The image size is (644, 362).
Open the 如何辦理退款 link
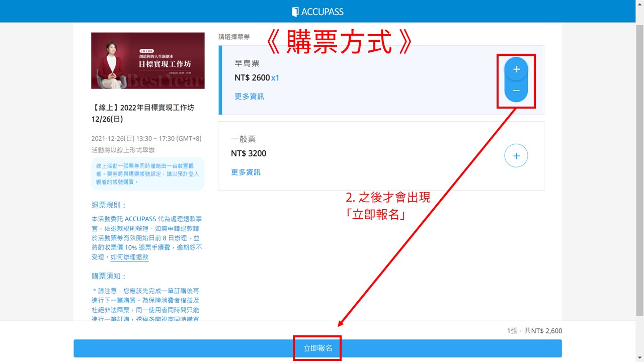[129, 257]
